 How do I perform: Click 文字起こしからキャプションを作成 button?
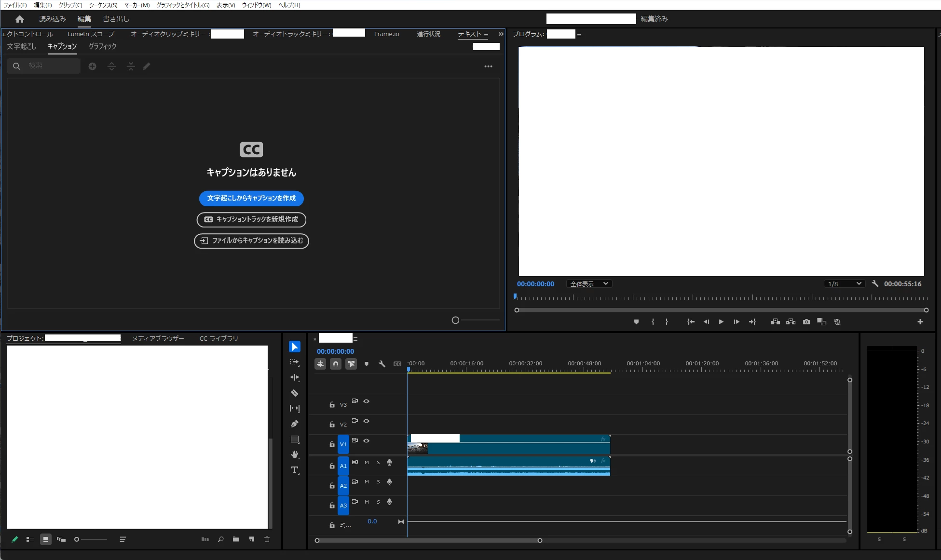click(x=251, y=198)
